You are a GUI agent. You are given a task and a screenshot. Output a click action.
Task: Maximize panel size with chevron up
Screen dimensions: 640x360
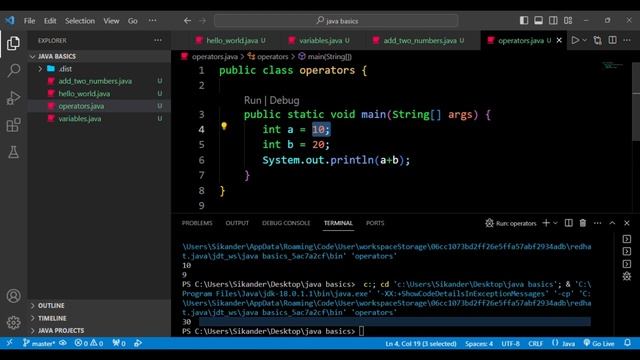612,223
